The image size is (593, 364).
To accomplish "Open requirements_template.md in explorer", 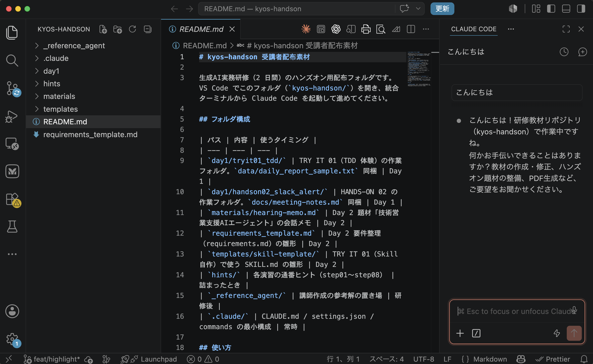I will pos(93,134).
